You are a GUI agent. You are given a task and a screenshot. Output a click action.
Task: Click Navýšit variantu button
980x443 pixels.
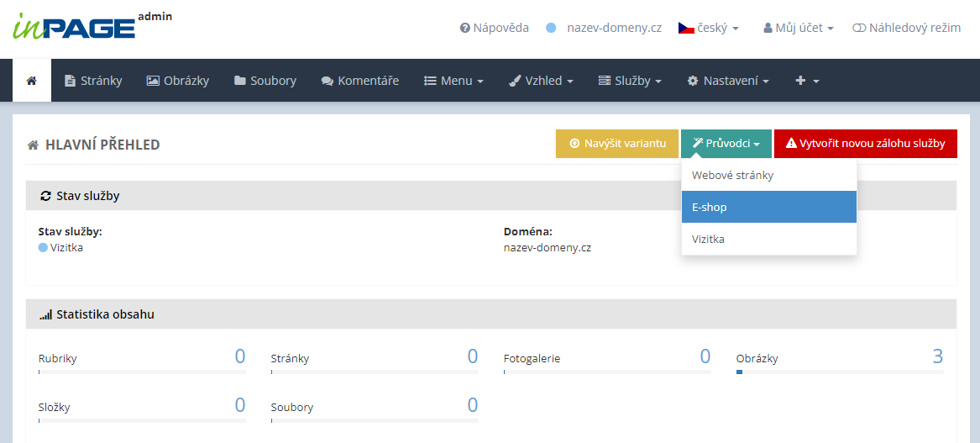(x=616, y=144)
